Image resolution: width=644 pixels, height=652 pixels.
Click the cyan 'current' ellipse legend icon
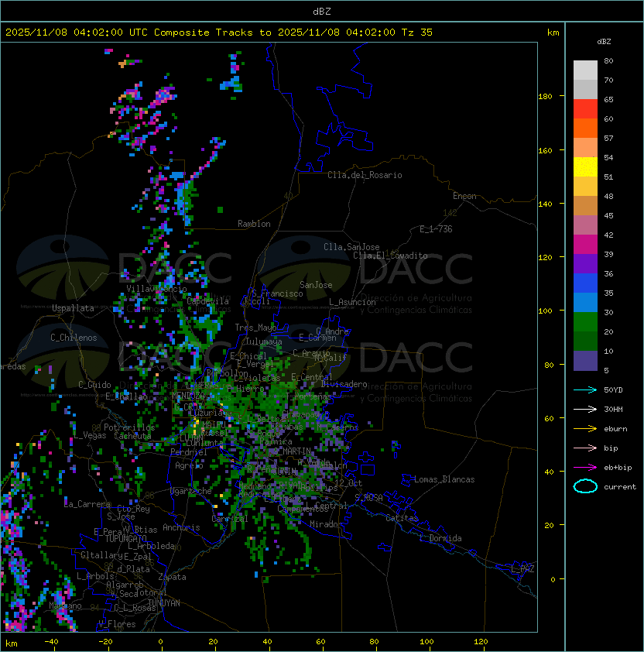(x=585, y=486)
